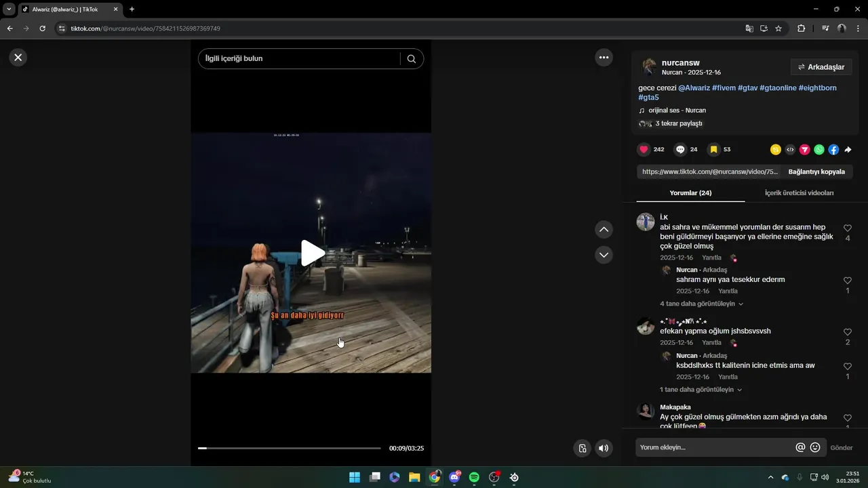The width and height of the screenshot is (868, 488).
Task: Open the emoji picker in comment box
Action: [x=815, y=447]
